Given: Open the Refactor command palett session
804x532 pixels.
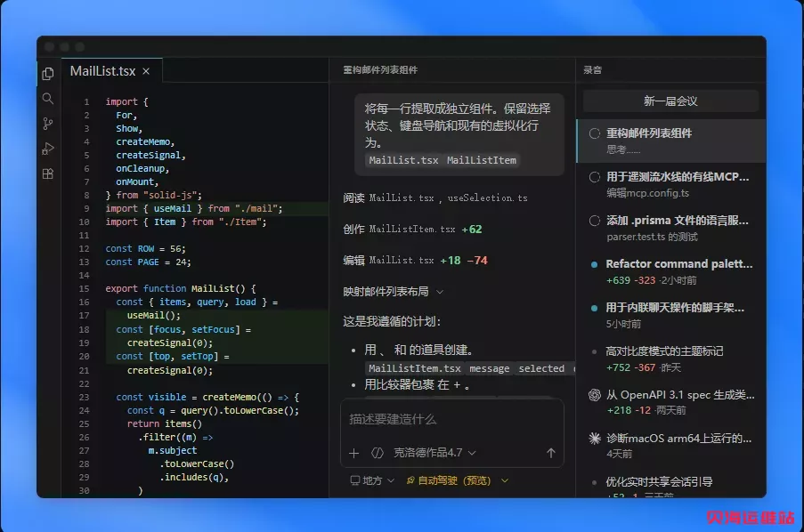Looking at the screenshot, I should pos(671,271).
